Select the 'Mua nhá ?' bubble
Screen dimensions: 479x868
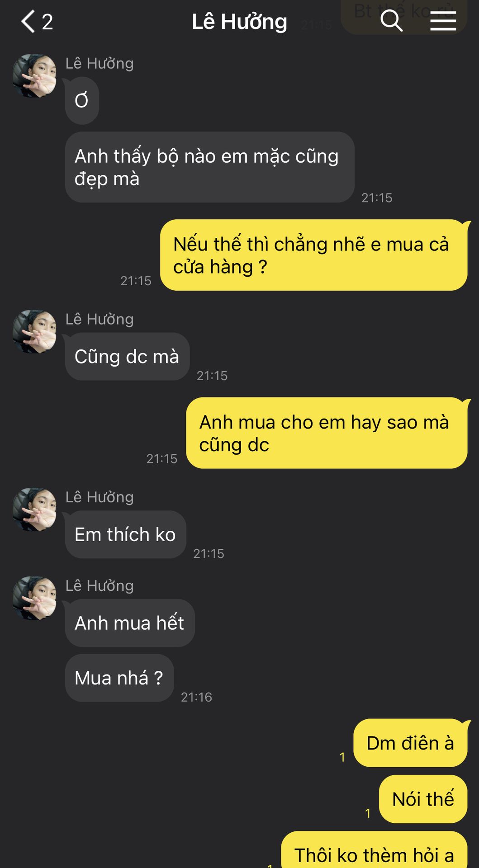click(119, 678)
